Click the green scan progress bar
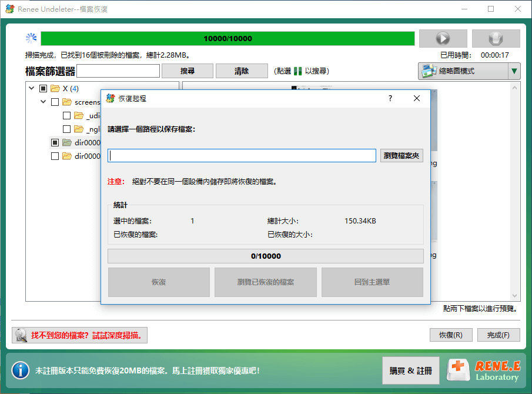This screenshot has height=394, width=532. click(227, 38)
